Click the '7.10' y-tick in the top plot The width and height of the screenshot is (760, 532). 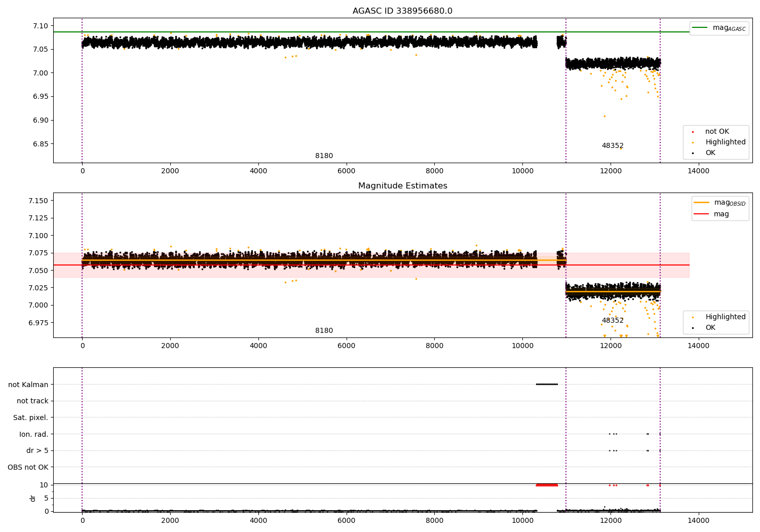coord(42,26)
